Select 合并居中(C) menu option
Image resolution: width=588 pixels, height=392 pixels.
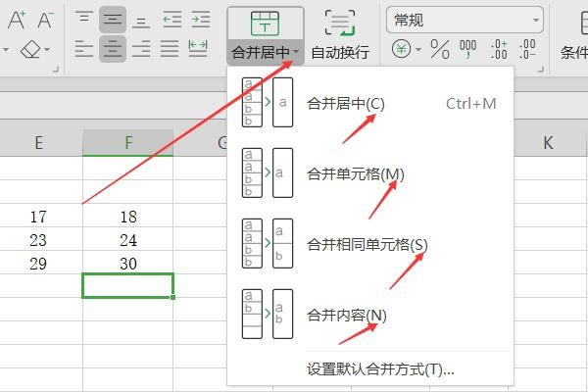point(346,103)
